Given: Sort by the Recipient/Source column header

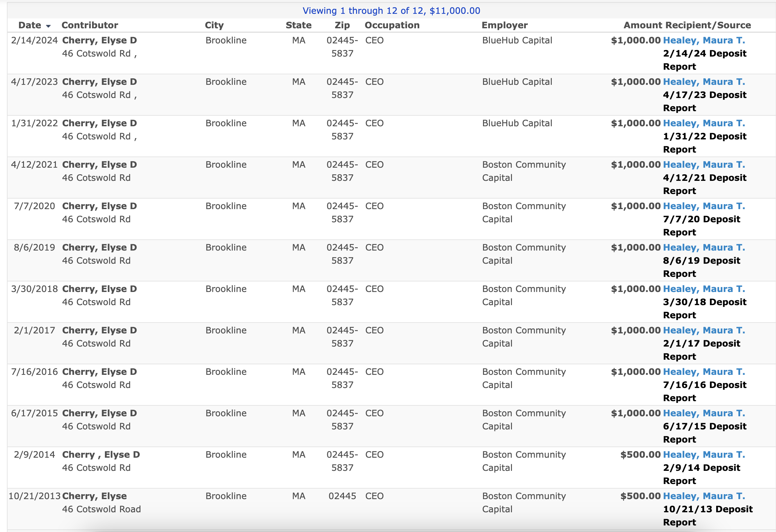Looking at the screenshot, I should pyautogui.click(x=708, y=25).
